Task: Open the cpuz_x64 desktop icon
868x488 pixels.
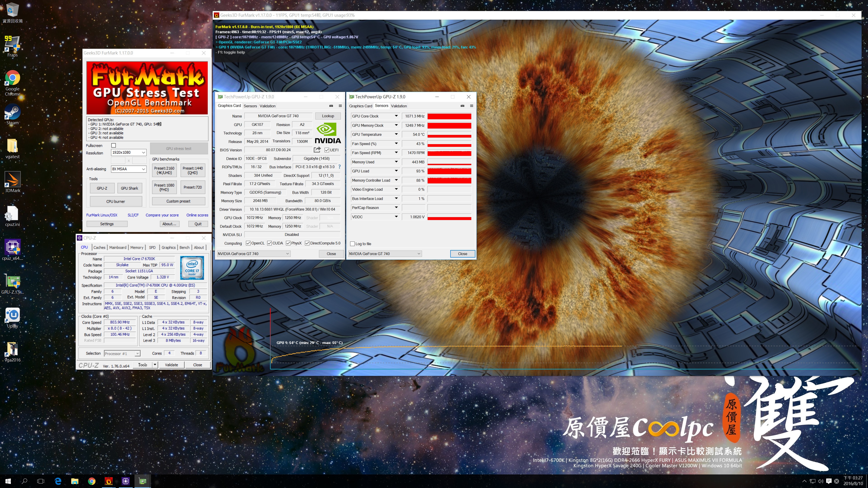Action: click(x=12, y=250)
